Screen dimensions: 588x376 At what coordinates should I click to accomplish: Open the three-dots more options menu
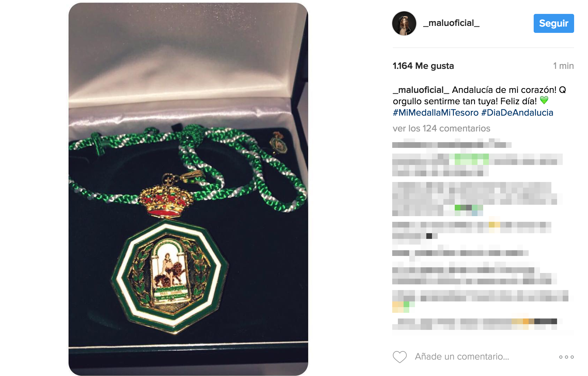[x=566, y=357]
